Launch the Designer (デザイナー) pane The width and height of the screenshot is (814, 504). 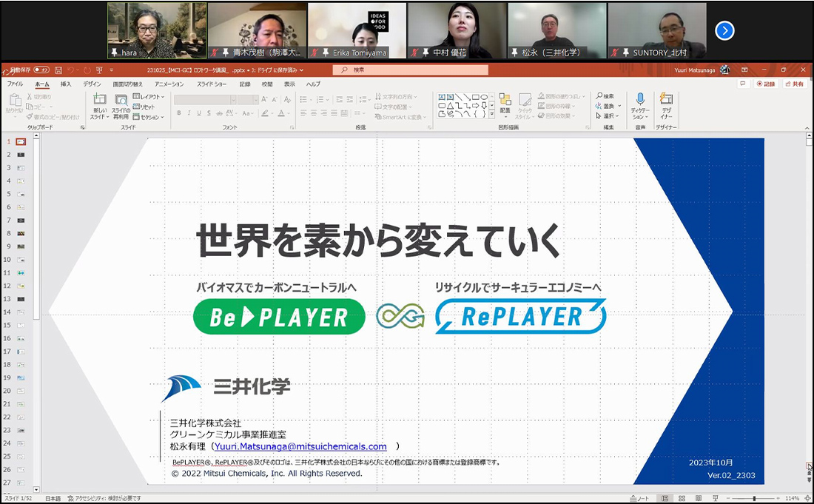pos(666,107)
